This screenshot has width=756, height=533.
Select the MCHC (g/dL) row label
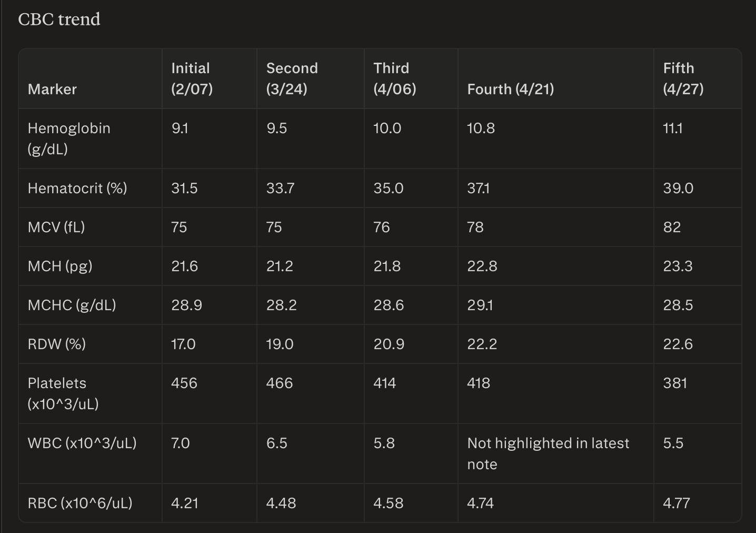(72, 305)
